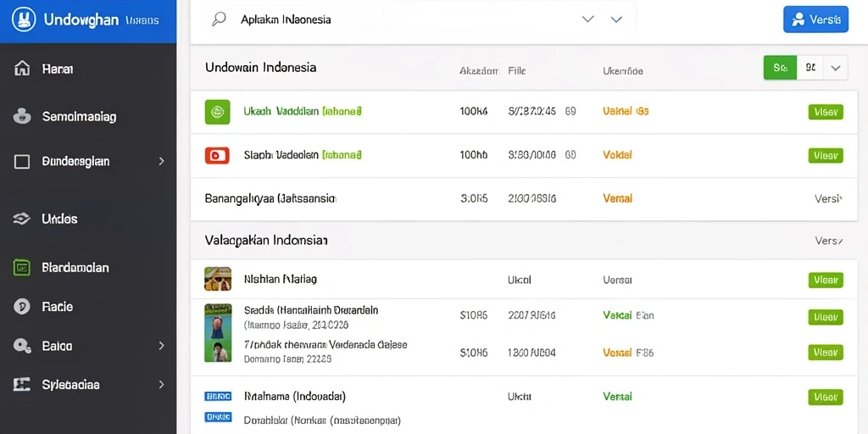Image resolution: width=868 pixels, height=434 pixels.
Task: Click the blue badge icon beside Dorabklar
Action: 218,417
